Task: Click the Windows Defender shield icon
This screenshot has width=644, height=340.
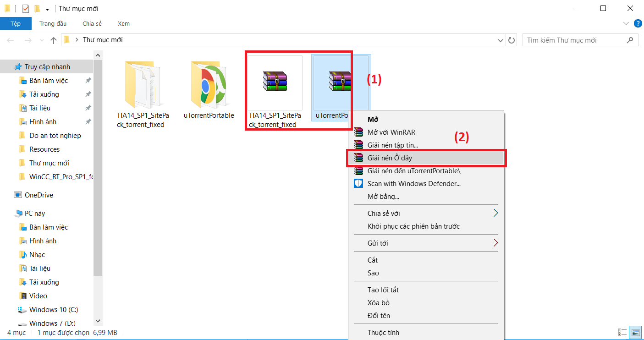Action: (358, 184)
